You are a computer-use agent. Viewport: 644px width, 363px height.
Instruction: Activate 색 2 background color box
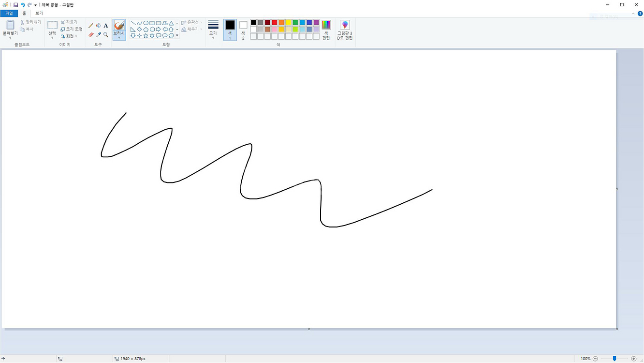(243, 30)
